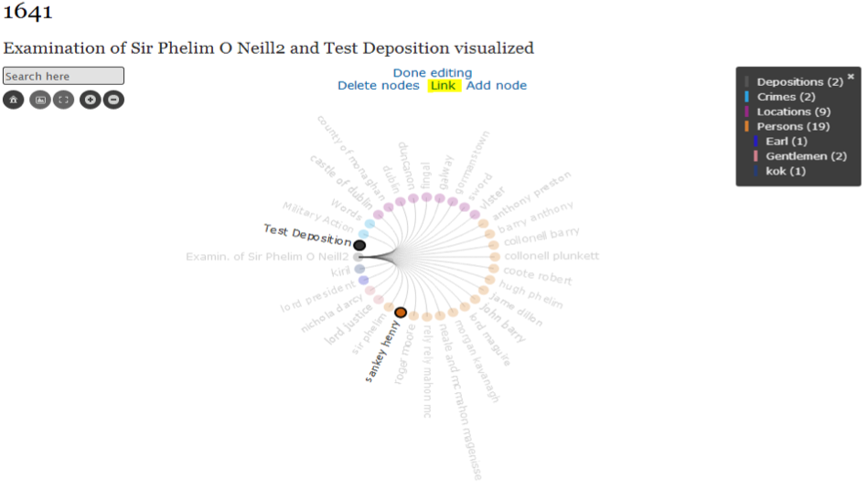Select the Test Deposition node circle
Image resolution: width=868 pixels, height=489 pixels.
tap(359, 245)
